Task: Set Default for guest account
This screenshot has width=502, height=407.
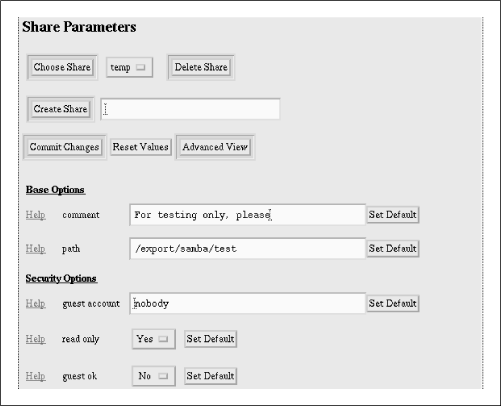Action: pyautogui.click(x=393, y=304)
